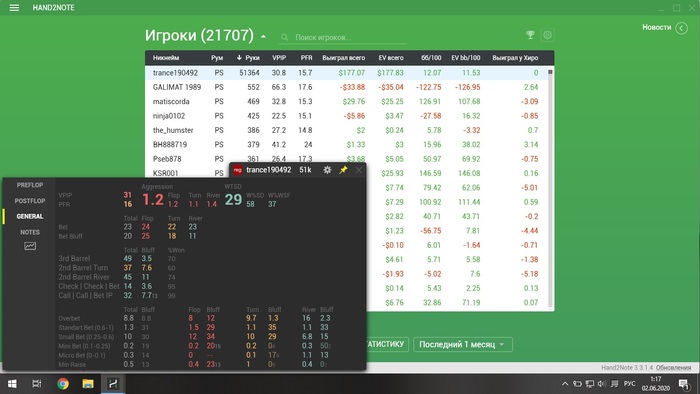700x394 pixels.
Task: Close the trance190492 popup
Action: [358, 170]
